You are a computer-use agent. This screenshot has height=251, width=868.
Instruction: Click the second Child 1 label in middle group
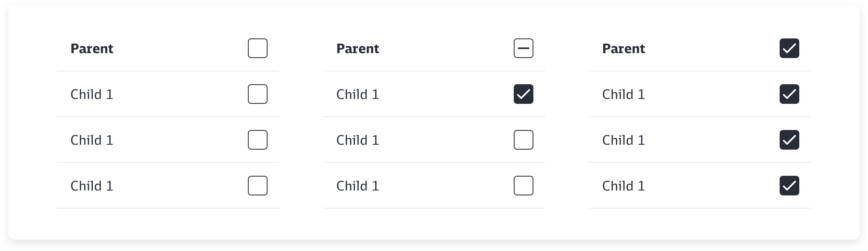pyautogui.click(x=358, y=140)
